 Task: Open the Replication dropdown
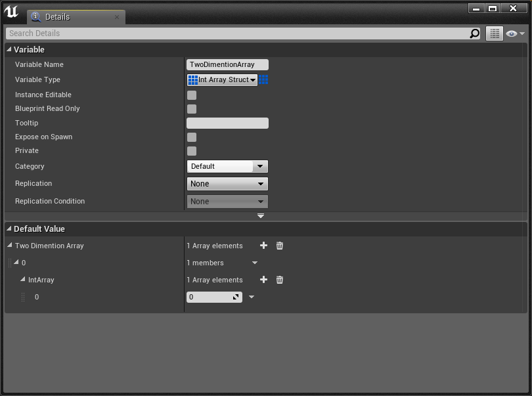tap(227, 184)
